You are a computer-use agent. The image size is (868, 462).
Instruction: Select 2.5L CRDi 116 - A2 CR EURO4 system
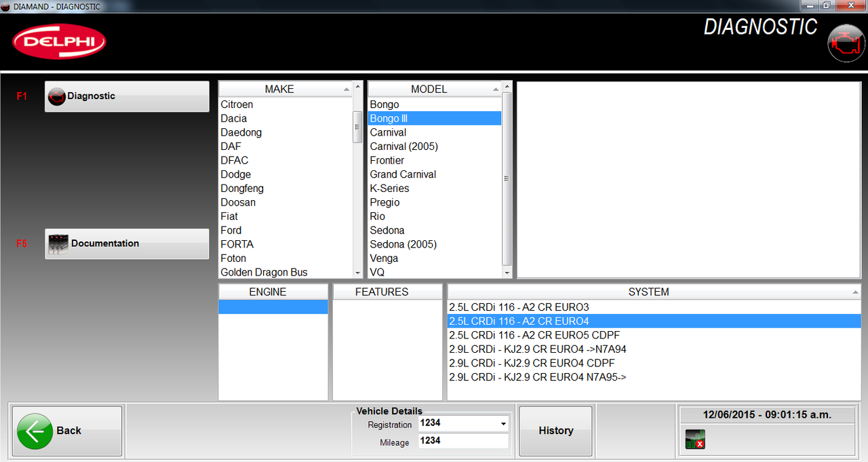click(x=654, y=322)
